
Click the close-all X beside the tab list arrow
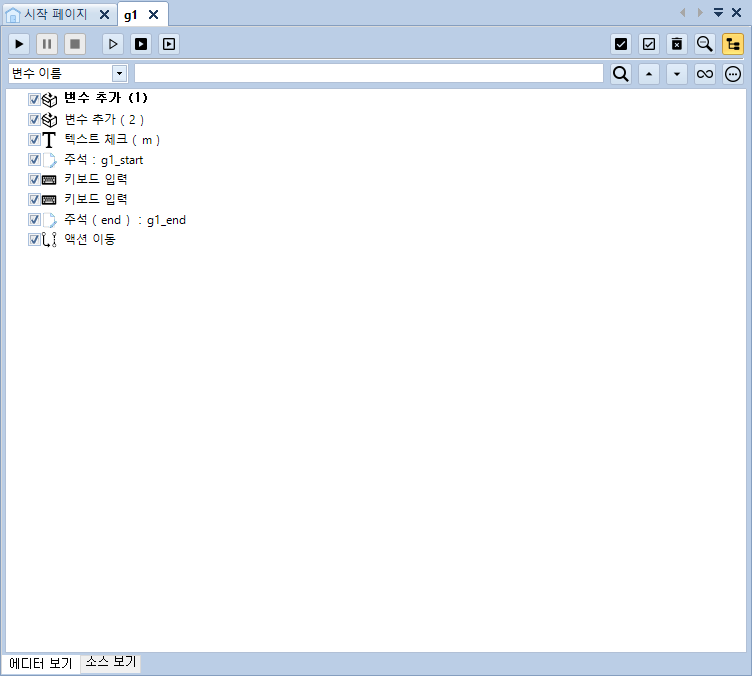(737, 12)
